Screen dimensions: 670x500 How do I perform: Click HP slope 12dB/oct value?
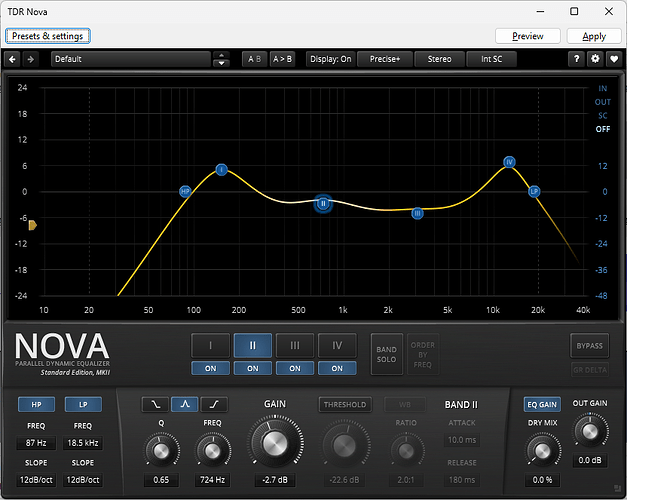[36, 480]
